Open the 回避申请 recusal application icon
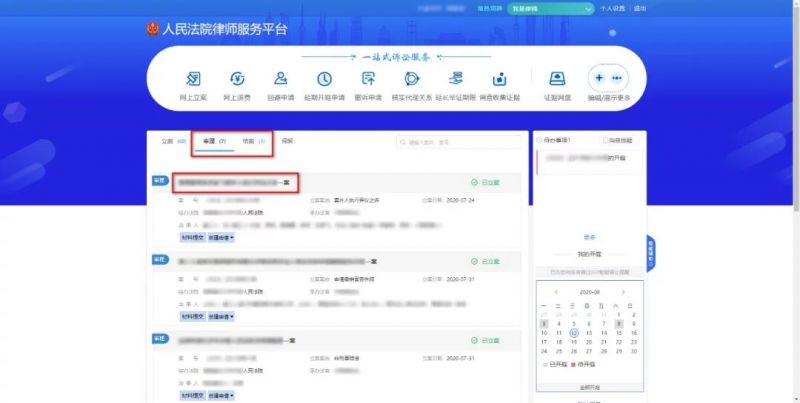The height and width of the screenshot is (403, 800). 282,79
